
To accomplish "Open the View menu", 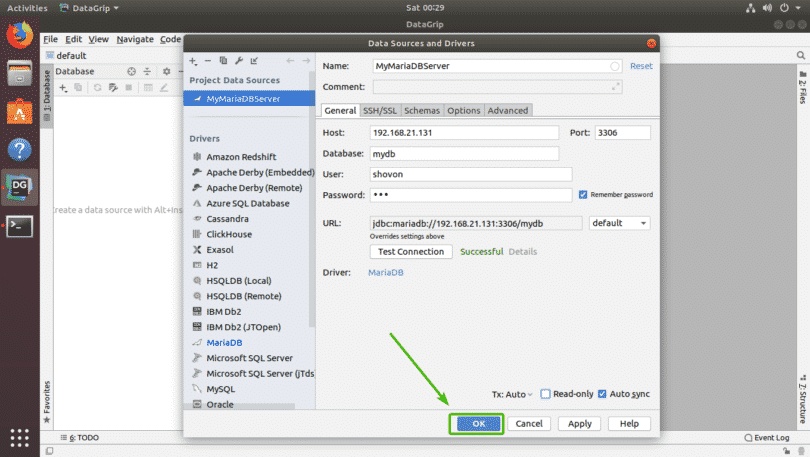I will coord(98,39).
